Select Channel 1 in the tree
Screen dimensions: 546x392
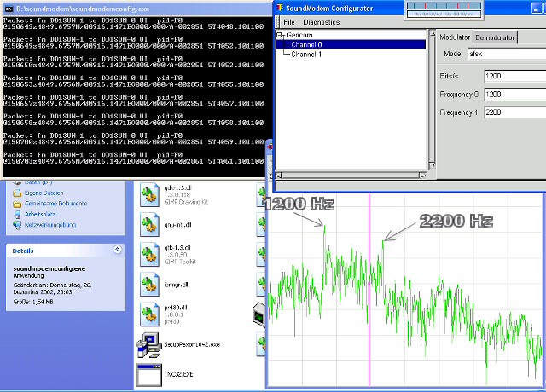point(306,54)
